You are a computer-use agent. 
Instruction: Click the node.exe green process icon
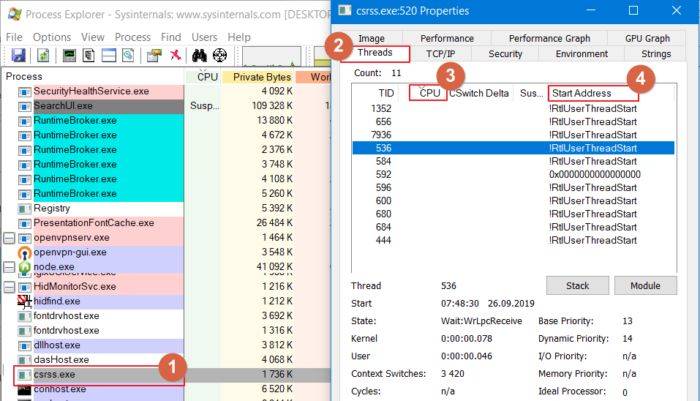25,267
